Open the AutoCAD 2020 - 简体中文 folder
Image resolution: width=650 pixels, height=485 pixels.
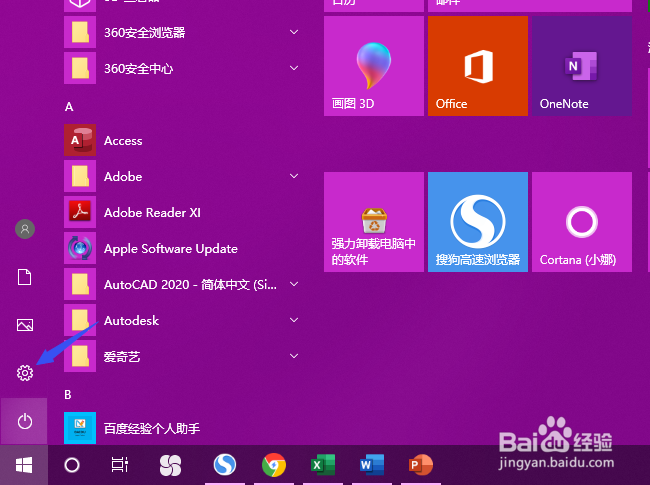click(x=182, y=284)
